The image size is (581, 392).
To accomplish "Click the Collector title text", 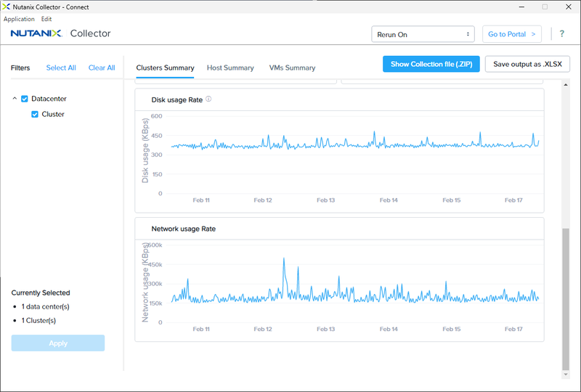I will click(90, 33).
